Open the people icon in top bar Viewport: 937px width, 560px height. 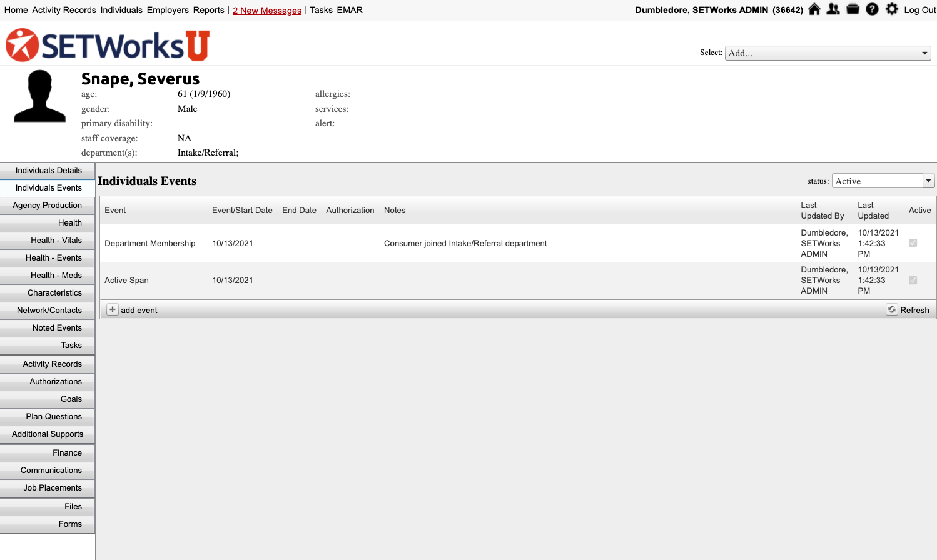833,9
